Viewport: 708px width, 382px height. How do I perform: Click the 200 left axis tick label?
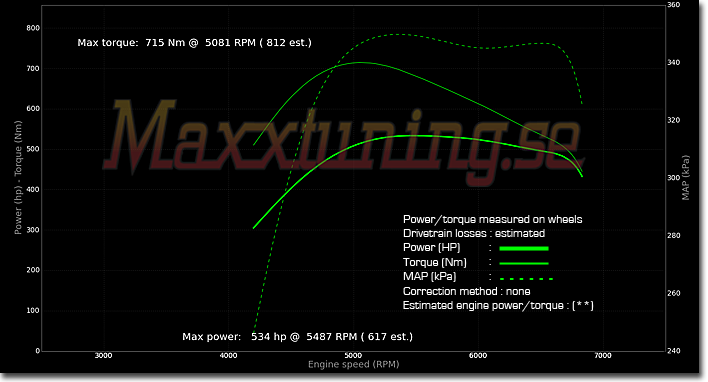coord(33,270)
